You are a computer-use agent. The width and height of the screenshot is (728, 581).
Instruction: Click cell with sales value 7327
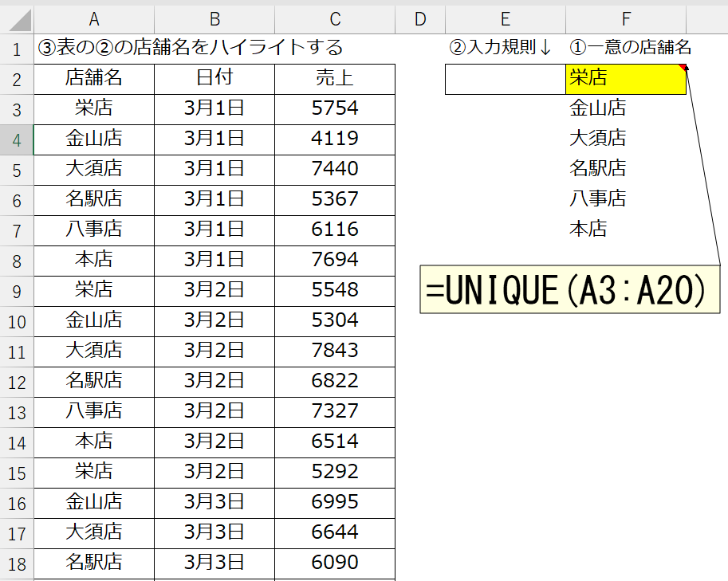335,412
